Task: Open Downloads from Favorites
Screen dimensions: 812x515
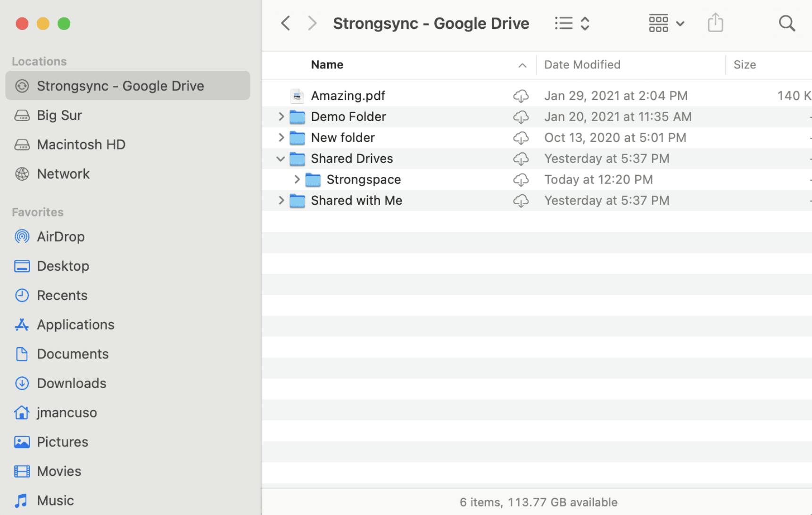Action: pyautogui.click(x=71, y=383)
